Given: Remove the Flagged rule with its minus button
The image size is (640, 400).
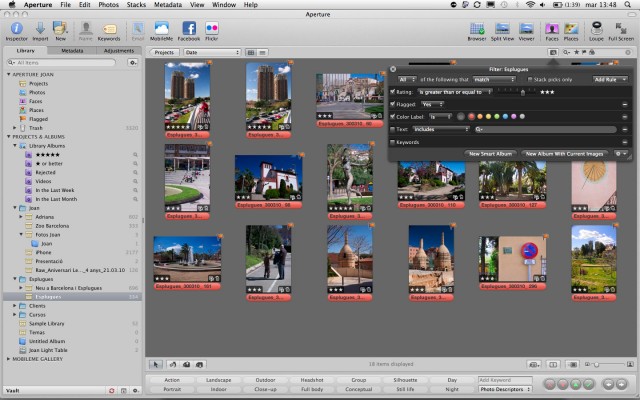Looking at the screenshot, I should 624,104.
